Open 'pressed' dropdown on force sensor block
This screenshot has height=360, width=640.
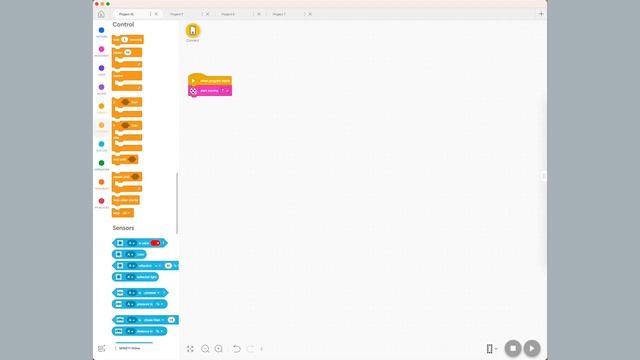[x=151, y=293]
